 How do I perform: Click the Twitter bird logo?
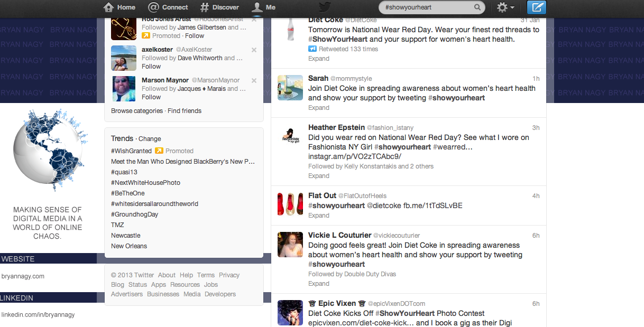[325, 7]
